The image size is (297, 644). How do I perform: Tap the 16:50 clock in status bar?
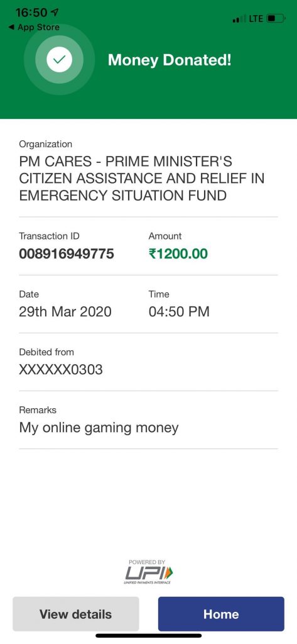(31, 13)
